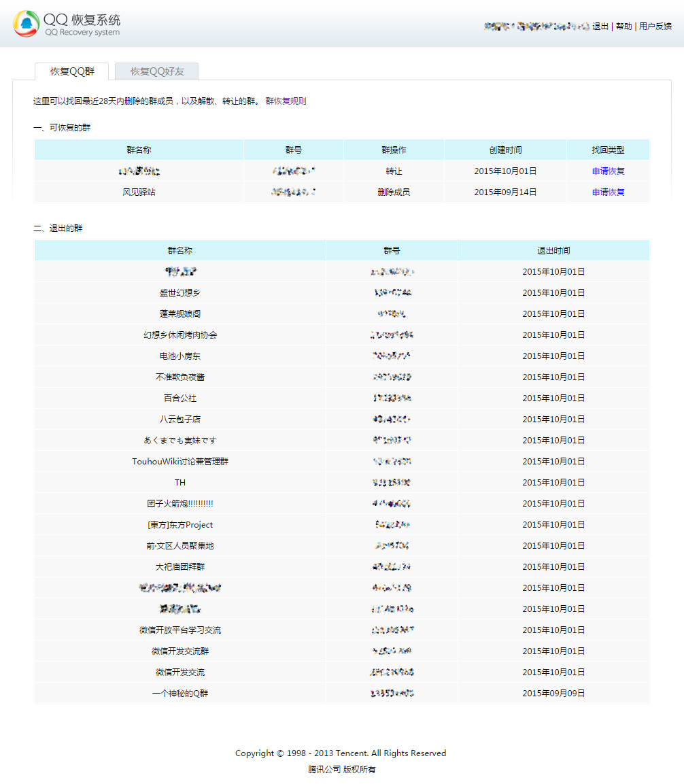Click the 群操作 column header

[x=394, y=150]
